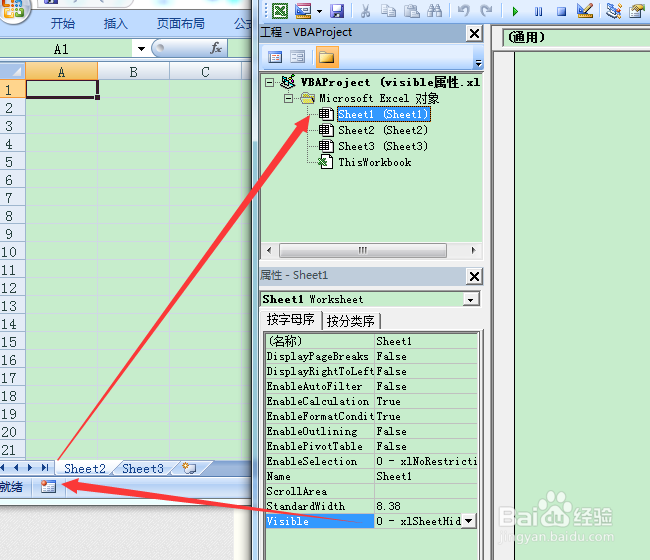The width and height of the screenshot is (650, 560).
Task: Select the EnableSelection property row
Action: [371, 461]
